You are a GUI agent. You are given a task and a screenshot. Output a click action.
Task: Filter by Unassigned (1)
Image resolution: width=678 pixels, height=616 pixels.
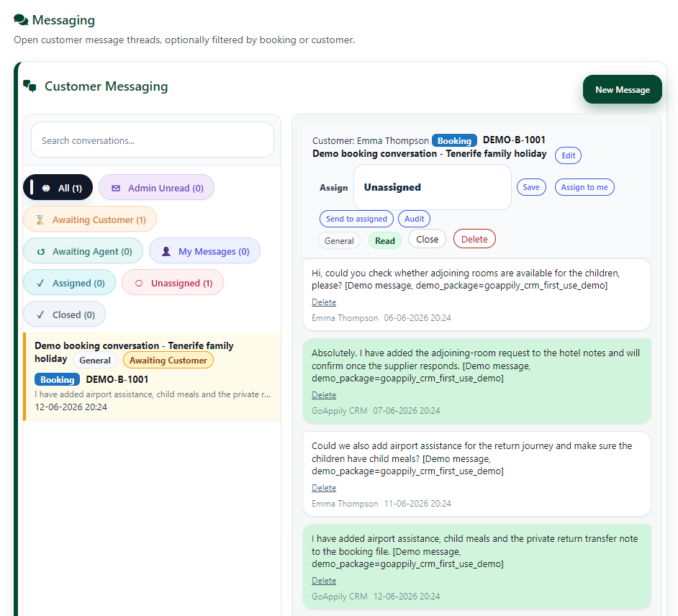tap(173, 283)
